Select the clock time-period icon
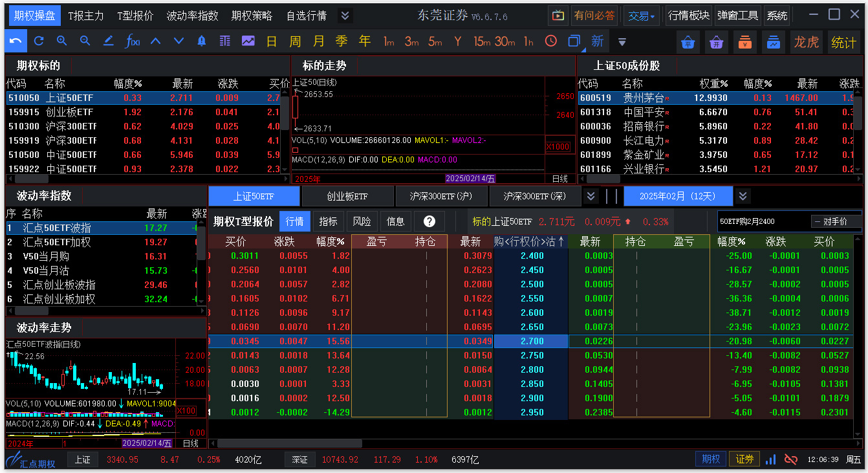Image resolution: width=868 pixels, height=473 pixels. point(551,41)
